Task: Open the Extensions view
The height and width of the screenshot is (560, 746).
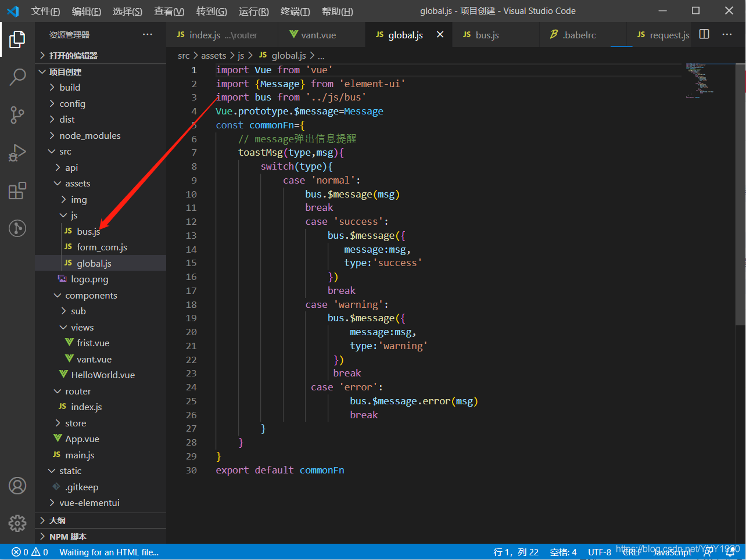Action: click(17, 191)
